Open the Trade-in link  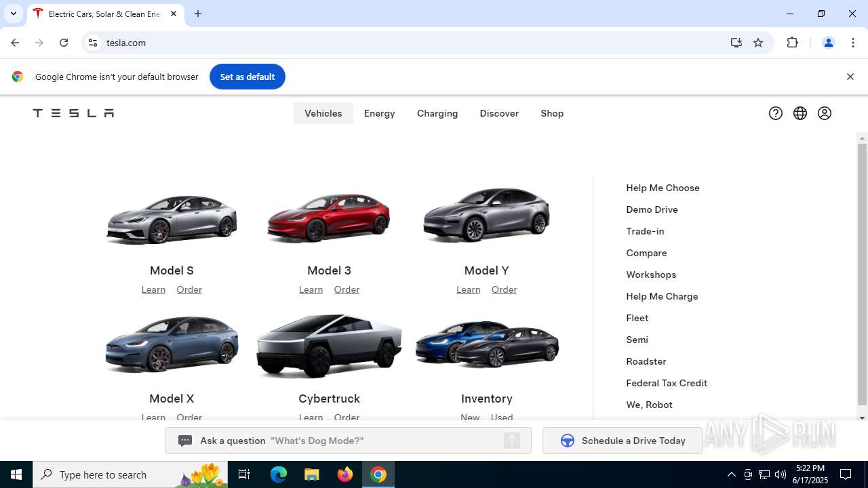(645, 231)
